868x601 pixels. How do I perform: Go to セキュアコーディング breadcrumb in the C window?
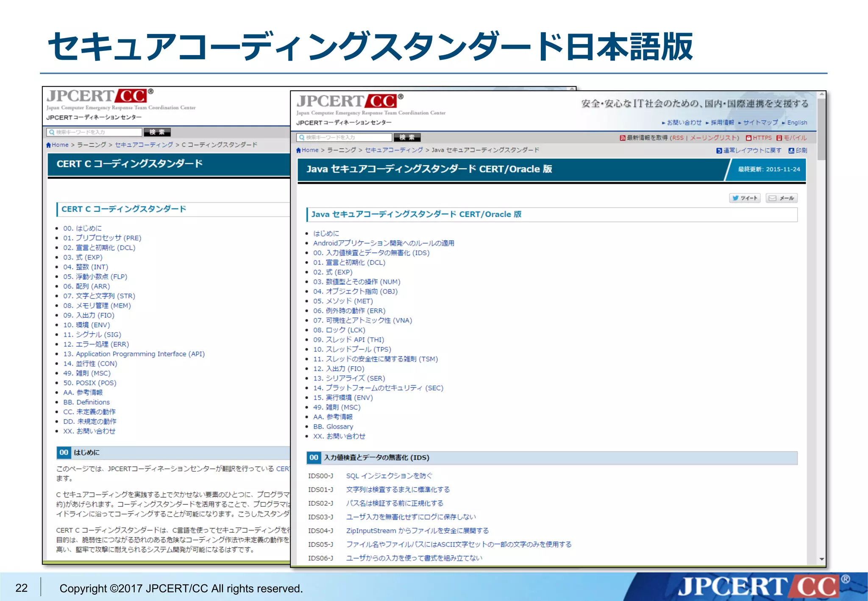(144, 145)
